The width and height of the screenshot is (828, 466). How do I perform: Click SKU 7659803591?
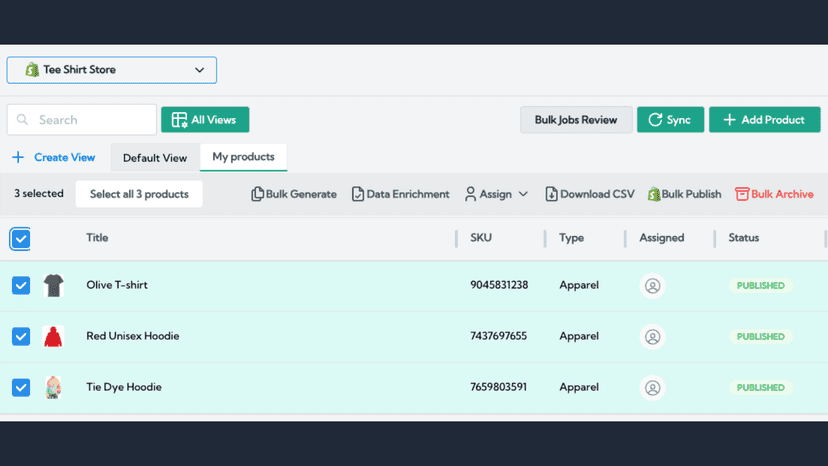[498, 387]
